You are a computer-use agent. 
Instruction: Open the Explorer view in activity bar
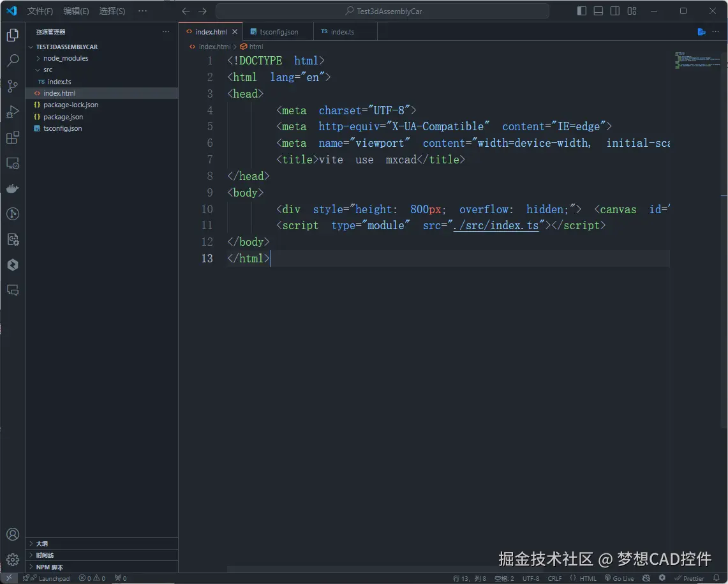point(13,35)
